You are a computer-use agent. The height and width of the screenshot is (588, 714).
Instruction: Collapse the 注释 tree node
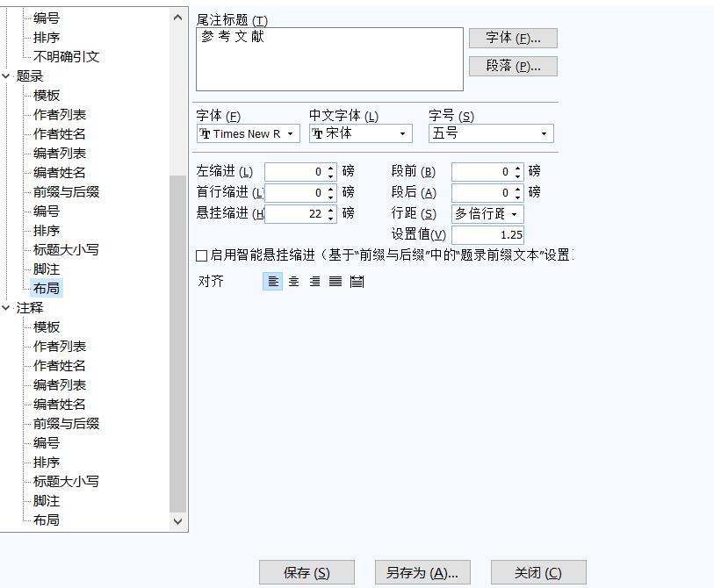coord(6,308)
